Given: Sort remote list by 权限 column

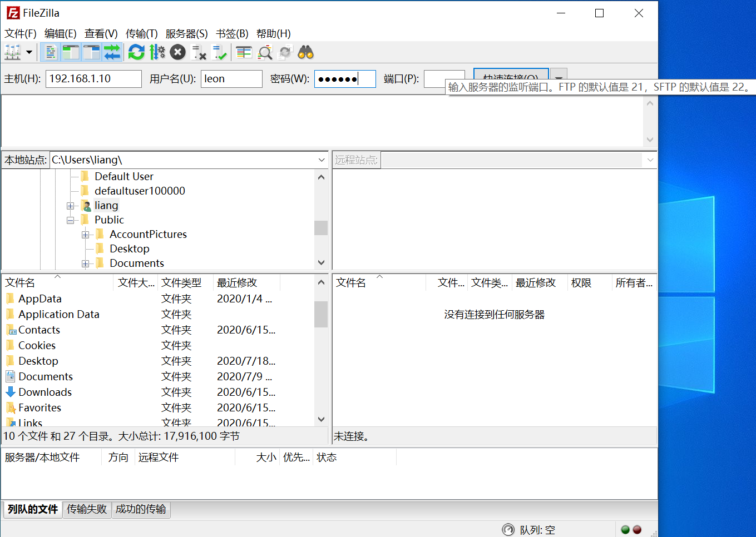Looking at the screenshot, I should (590, 282).
